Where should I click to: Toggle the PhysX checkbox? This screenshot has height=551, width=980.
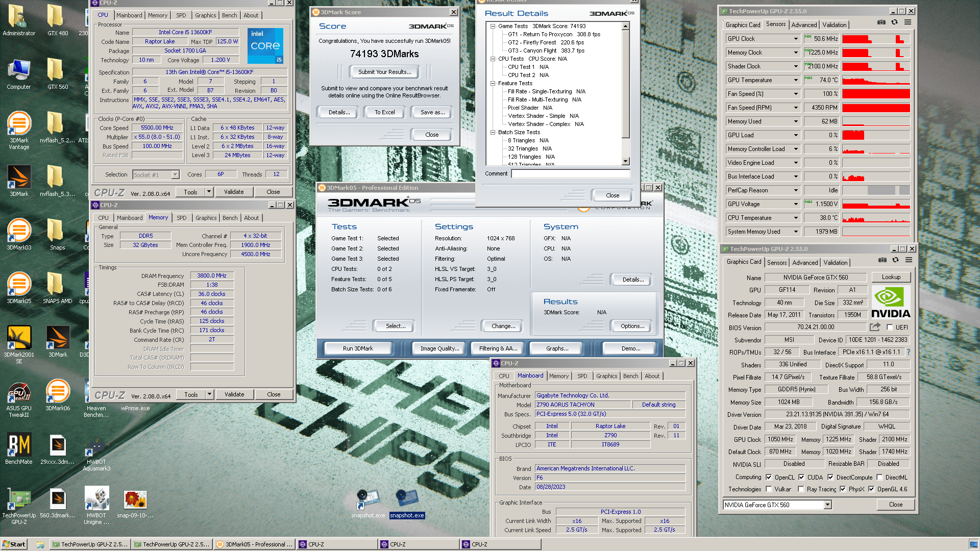tap(843, 489)
